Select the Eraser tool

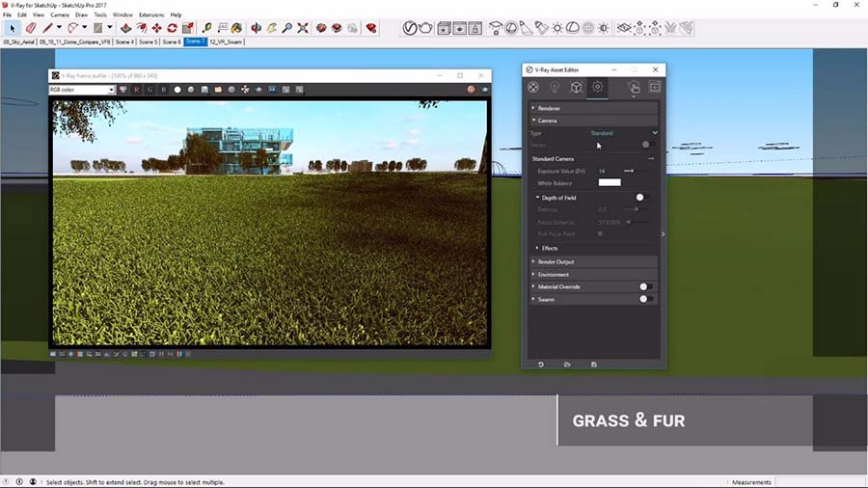click(30, 28)
